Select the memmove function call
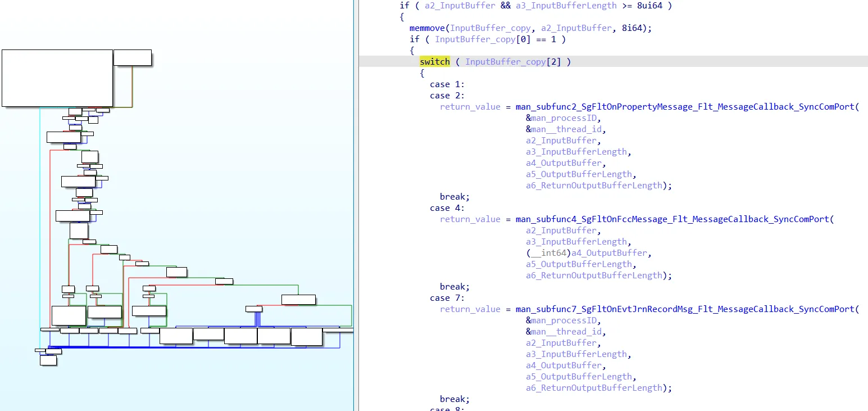This screenshot has height=411, width=868. click(x=429, y=28)
